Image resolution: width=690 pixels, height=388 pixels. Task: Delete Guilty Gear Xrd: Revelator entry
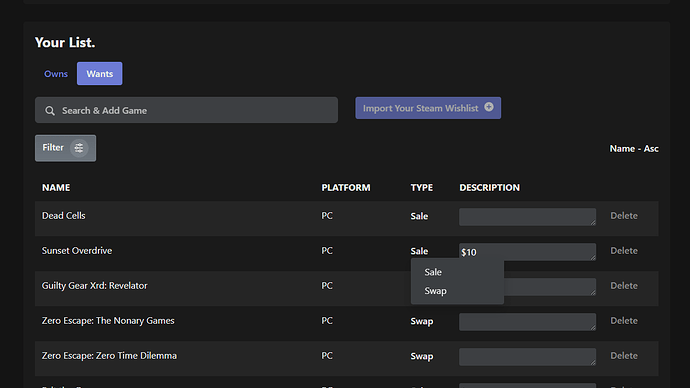(624, 286)
